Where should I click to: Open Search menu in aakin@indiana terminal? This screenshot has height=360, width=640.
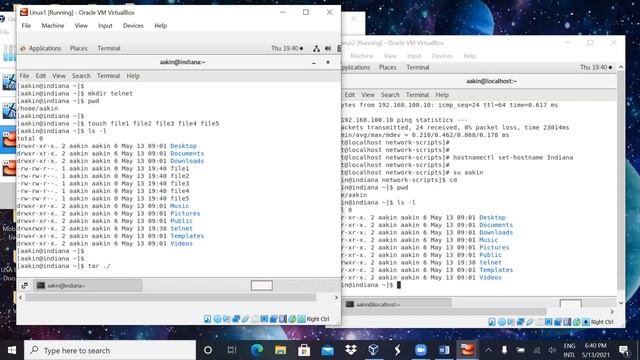click(x=81, y=76)
